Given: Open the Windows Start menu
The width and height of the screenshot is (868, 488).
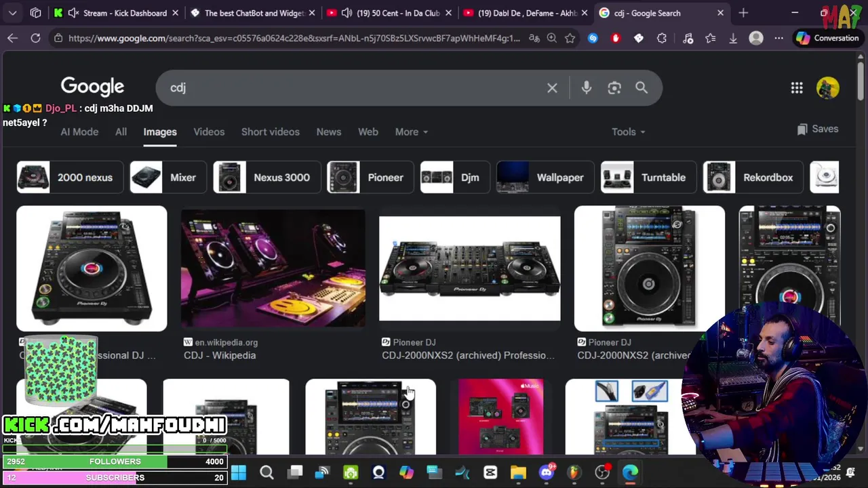Looking at the screenshot, I should pyautogui.click(x=239, y=472).
